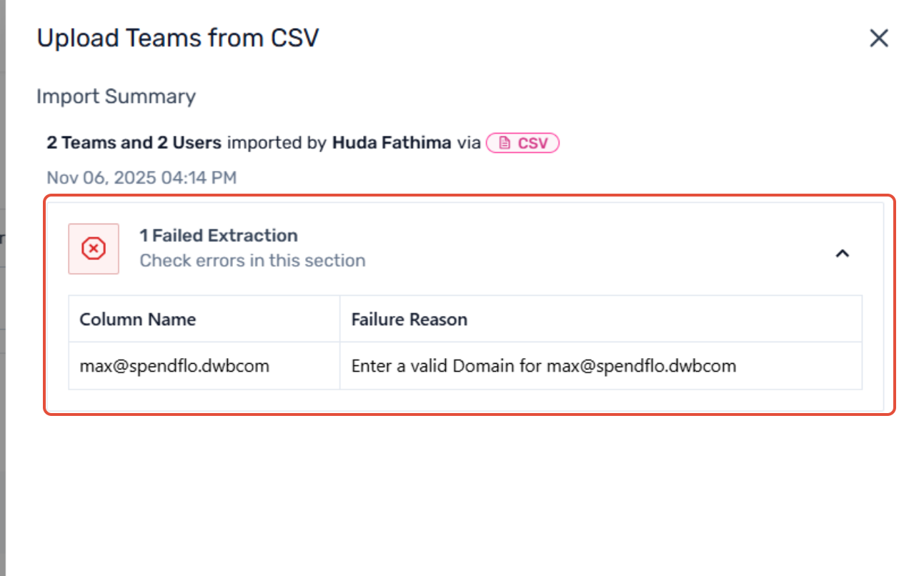Click the Nov 06, 2025 04:14 PM timestamp
924x576 pixels.
click(141, 177)
